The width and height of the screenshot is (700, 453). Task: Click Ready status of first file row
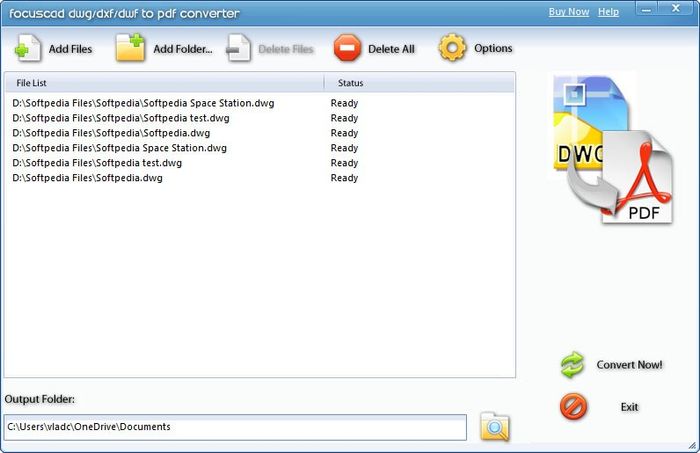(x=344, y=103)
